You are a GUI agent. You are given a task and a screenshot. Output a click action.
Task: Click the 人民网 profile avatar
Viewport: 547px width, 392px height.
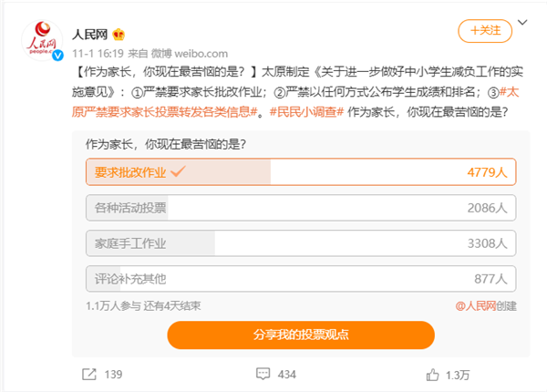click(42, 40)
